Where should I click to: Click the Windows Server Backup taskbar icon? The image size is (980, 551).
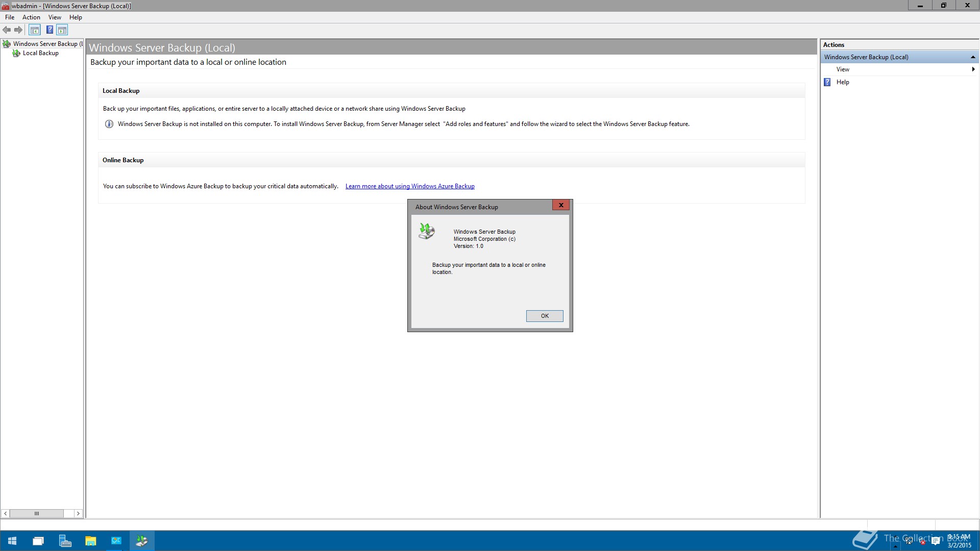[142, 541]
